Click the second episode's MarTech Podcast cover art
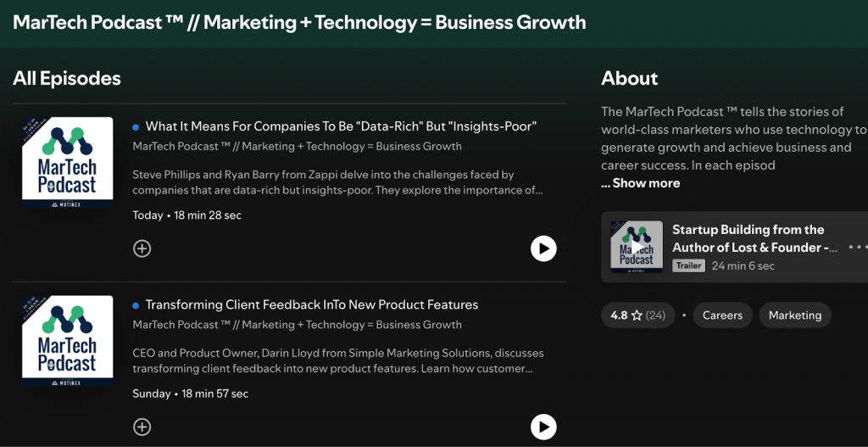Image resolution: width=868 pixels, height=447 pixels. 68,341
